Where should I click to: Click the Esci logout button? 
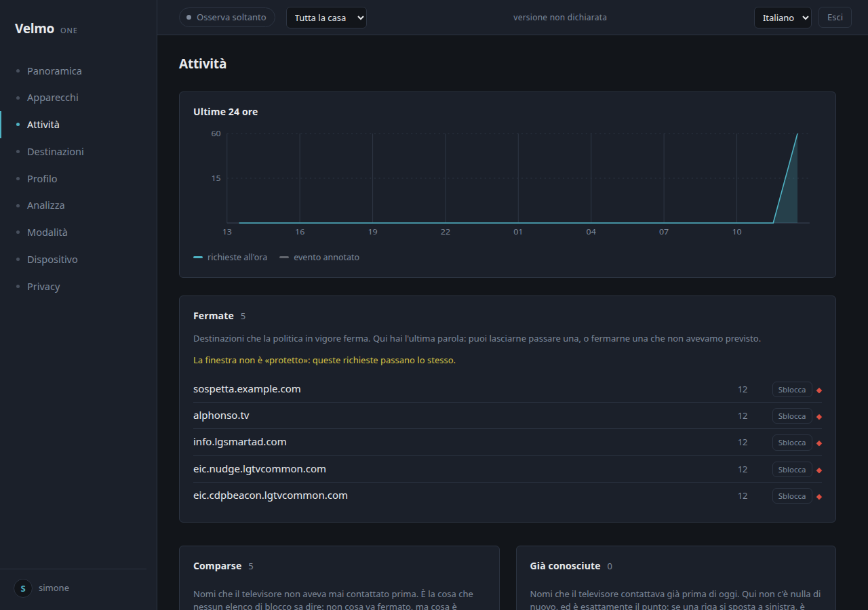click(835, 18)
